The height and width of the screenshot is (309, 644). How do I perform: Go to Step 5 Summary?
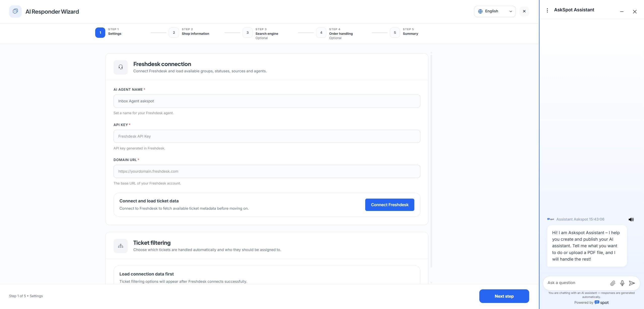pos(404,33)
